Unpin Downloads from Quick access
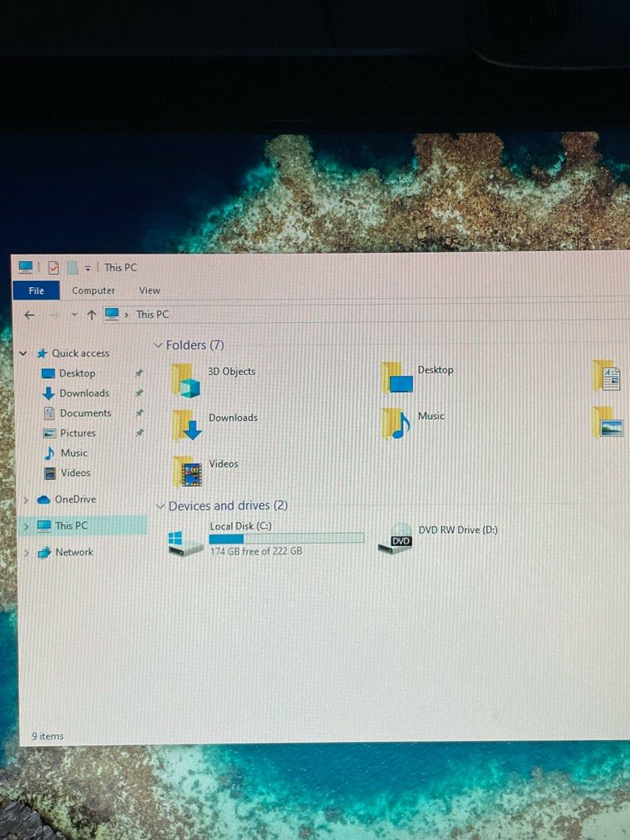630x840 pixels. point(139,393)
